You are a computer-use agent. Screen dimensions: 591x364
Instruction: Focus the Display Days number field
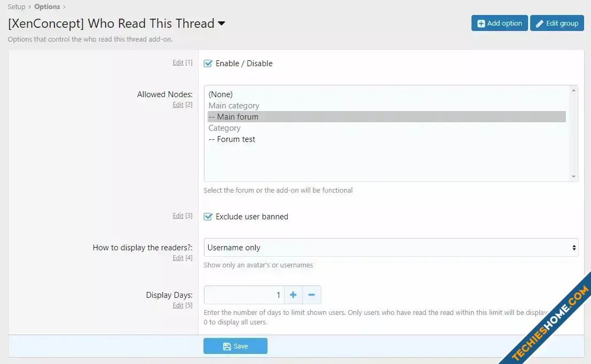[x=244, y=295]
